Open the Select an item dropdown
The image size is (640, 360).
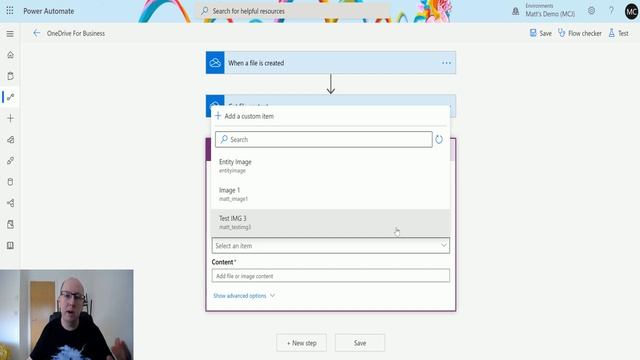pos(331,246)
